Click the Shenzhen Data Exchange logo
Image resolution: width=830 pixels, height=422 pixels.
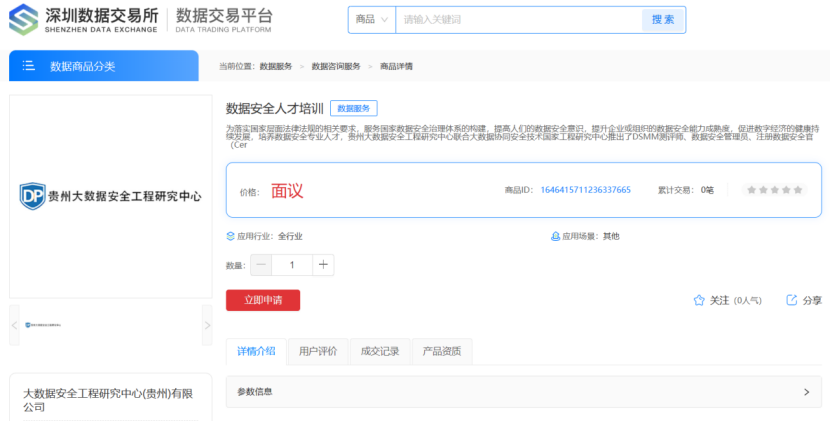(84, 20)
